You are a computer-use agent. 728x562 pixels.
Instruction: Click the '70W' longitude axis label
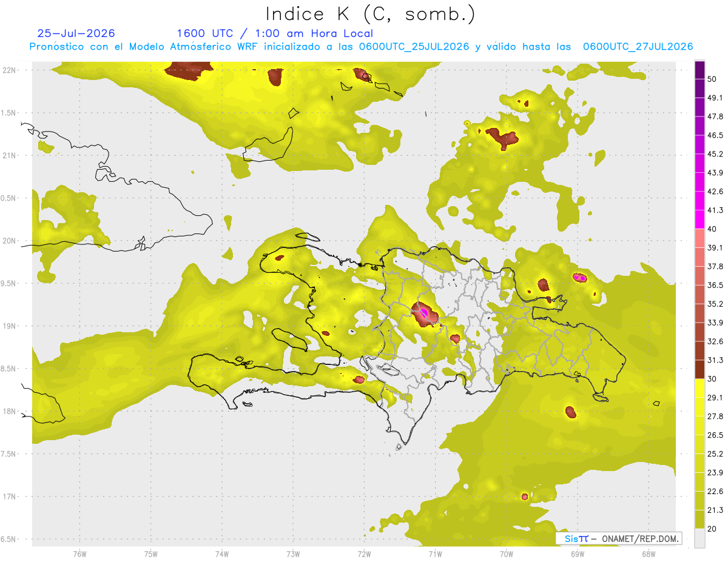(507, 554)
